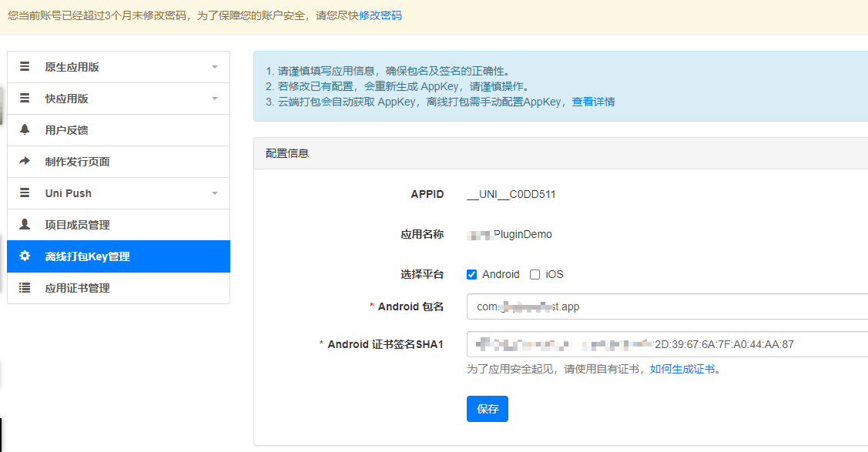Click the list icon beside 快应用版
The image size is (868, 452).
point(25,99)
